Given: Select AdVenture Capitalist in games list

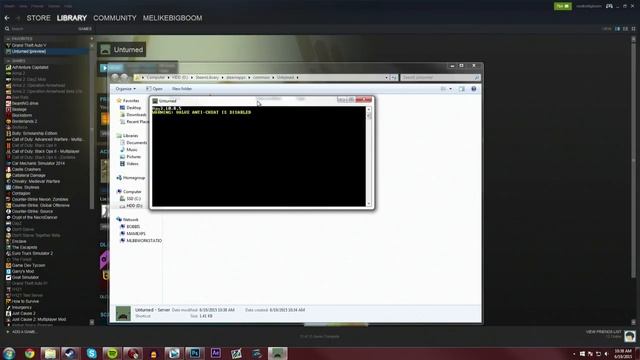Looking at the screenshot, I should [30, 67].
